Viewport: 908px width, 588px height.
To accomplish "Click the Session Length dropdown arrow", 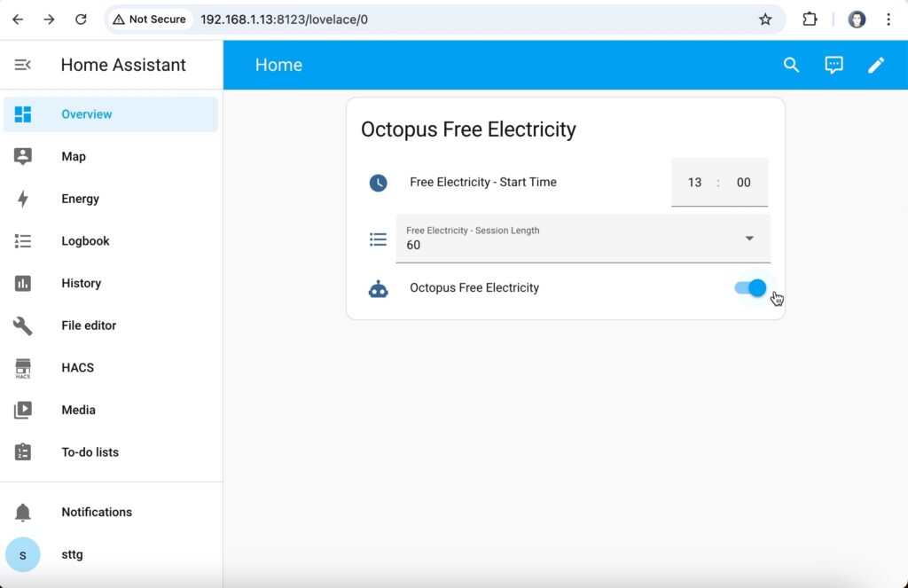I will [x=749, y=238].
